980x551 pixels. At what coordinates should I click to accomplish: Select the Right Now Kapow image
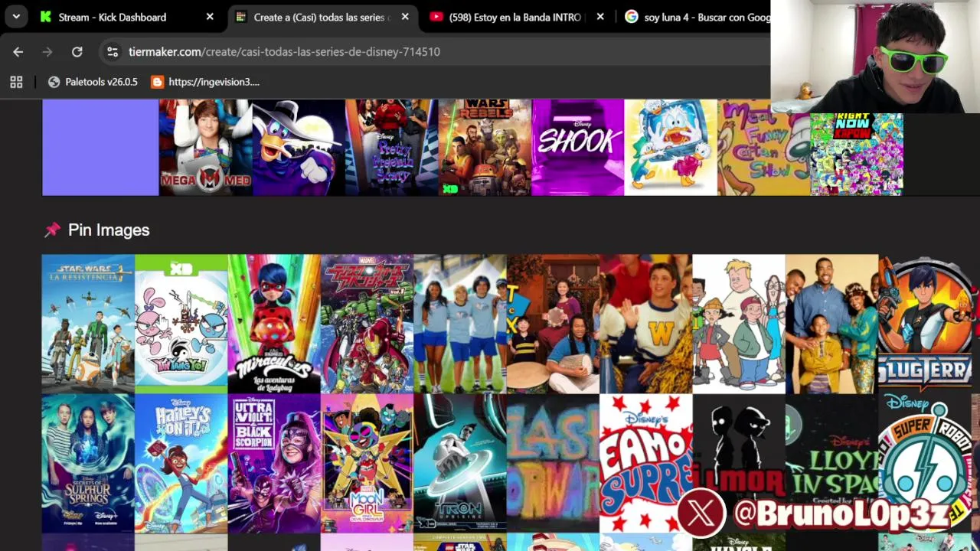point(857,154)
